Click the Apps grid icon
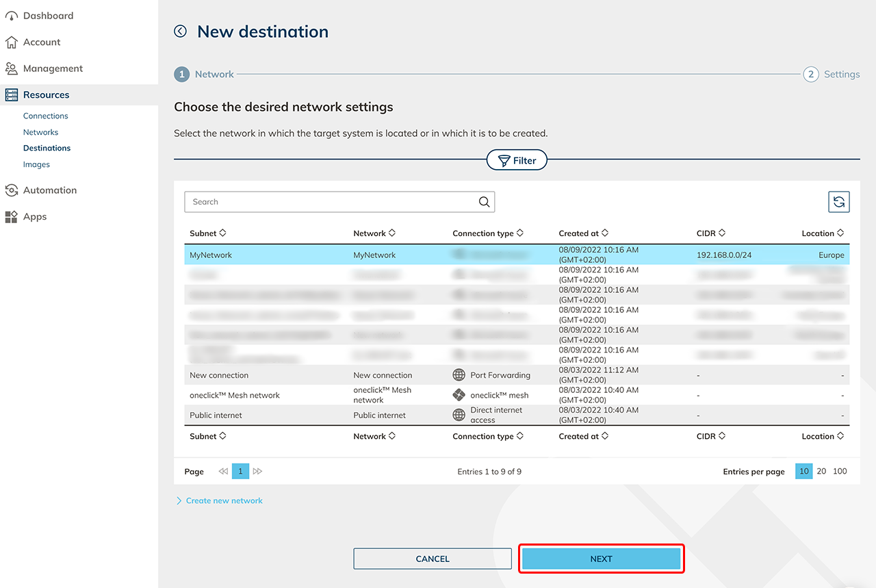The width and height of the screenshot is (876, 588). tap(11, 217)
